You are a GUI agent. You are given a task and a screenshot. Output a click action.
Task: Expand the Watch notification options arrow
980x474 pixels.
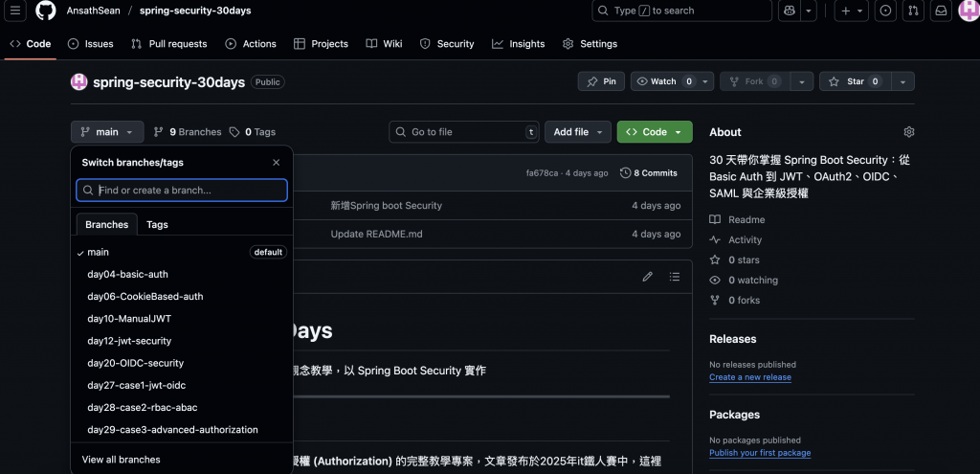(705, 81)
